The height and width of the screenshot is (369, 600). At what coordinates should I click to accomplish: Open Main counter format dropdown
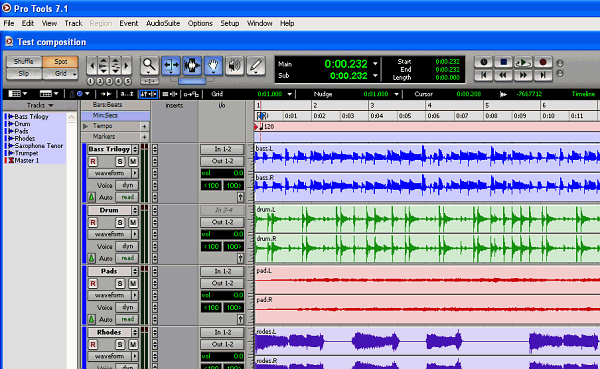click(375, 64)
